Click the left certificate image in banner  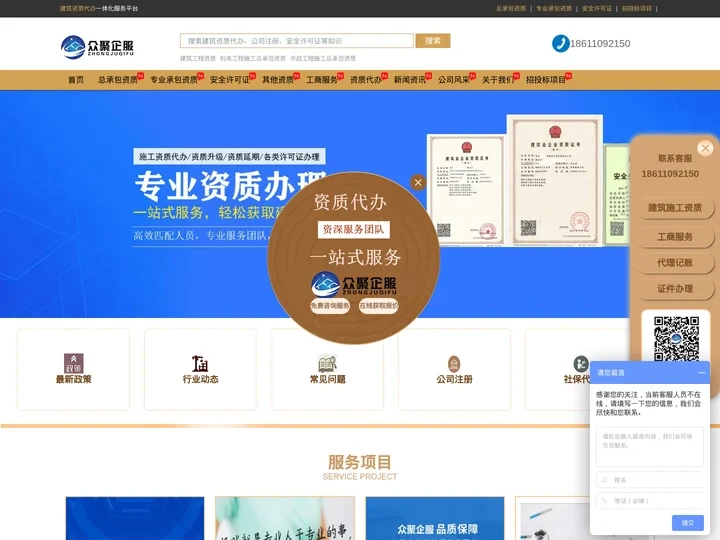pyautogui.click(x=466, y=190)
